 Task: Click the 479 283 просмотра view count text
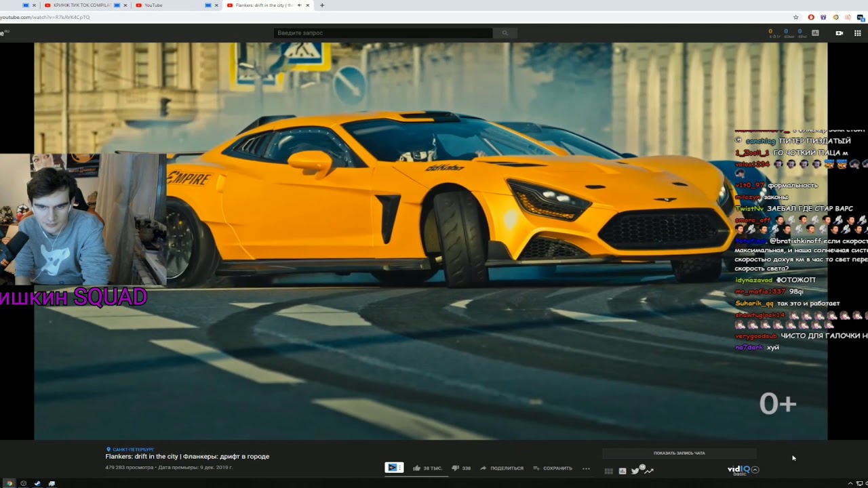(130, 468)
